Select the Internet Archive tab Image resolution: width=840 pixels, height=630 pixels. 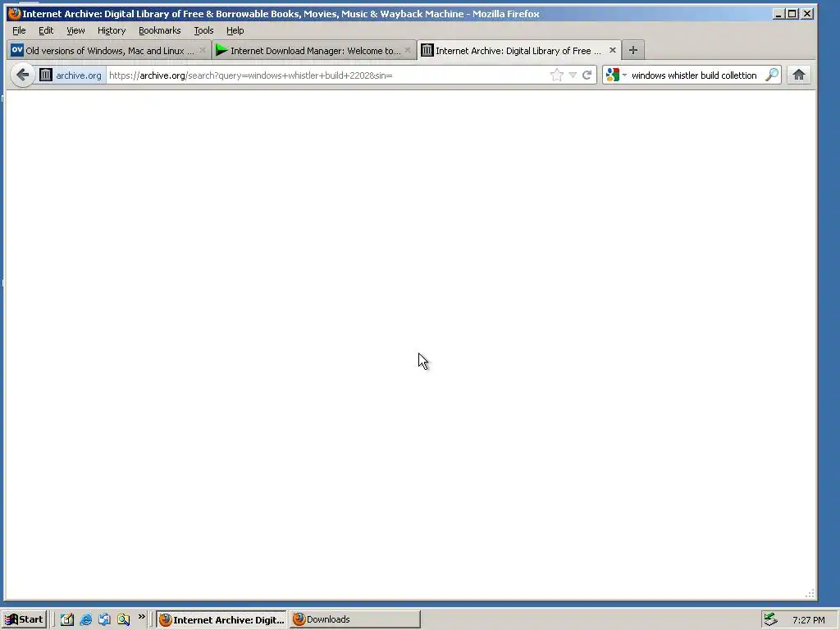518,50
